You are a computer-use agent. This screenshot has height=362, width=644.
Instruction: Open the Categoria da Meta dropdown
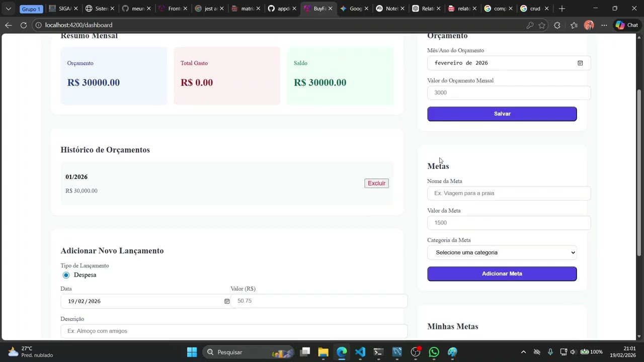(502, 252)
